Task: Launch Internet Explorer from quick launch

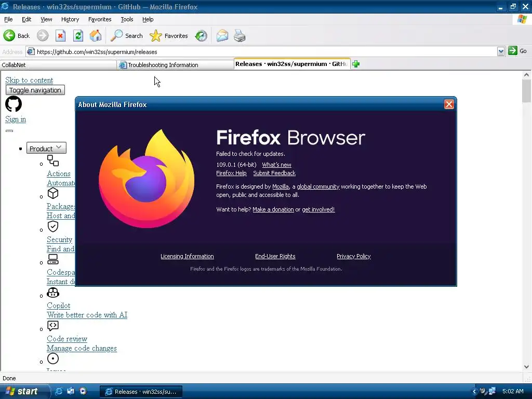Action: (59, 391)
